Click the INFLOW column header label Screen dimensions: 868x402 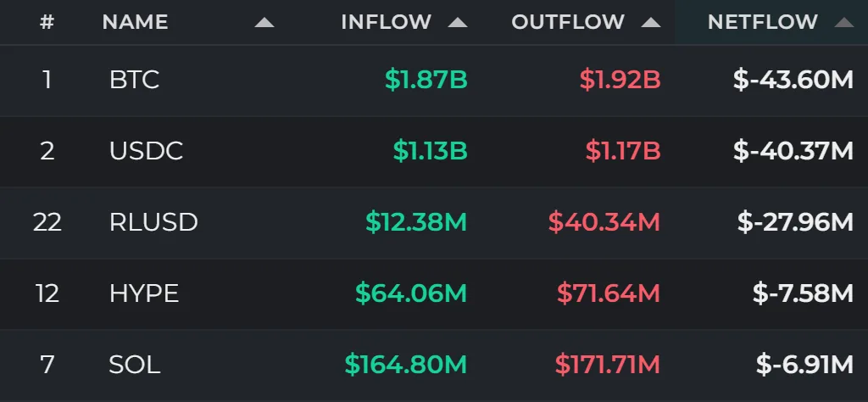tap(386, 22)
